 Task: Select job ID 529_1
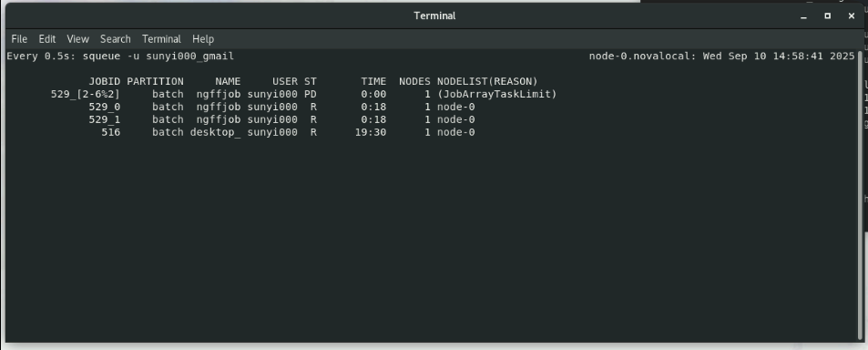pyautogui.click(x=104, y=119)
